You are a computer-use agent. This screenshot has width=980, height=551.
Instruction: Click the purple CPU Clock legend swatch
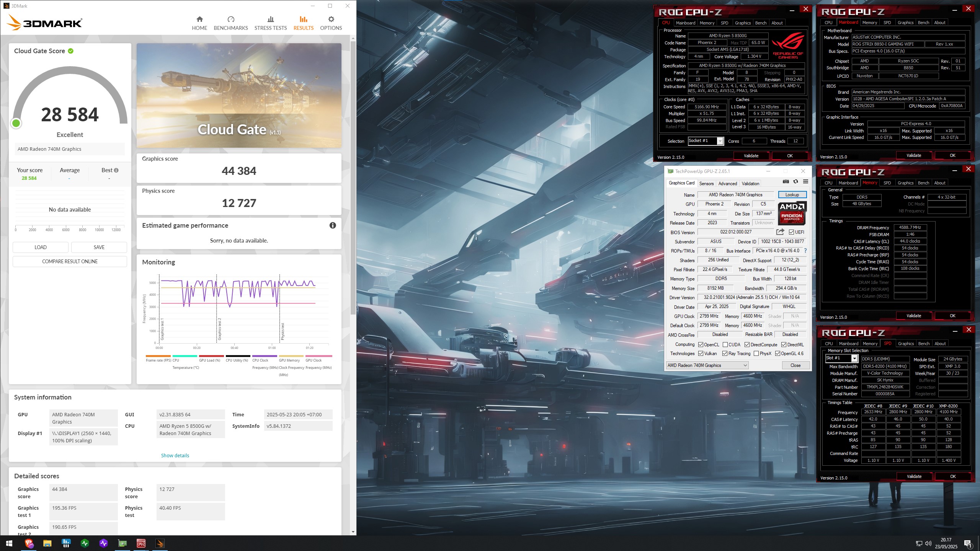265,356
